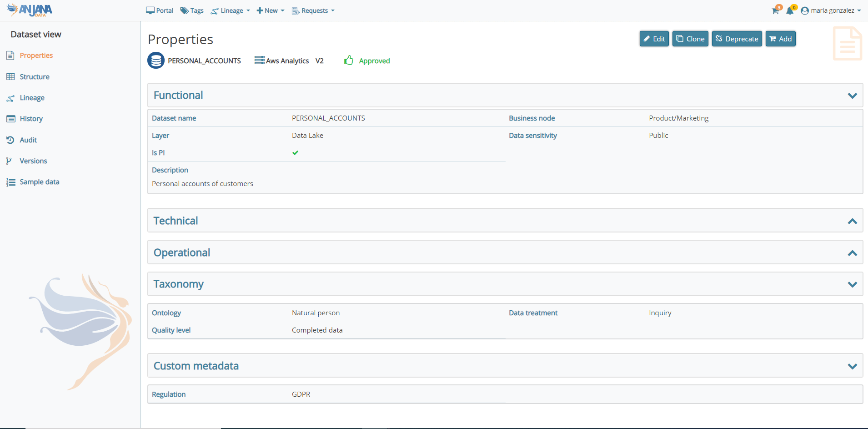
Task: Select Sample data in sidebar
Action: (x=39, y=182)
